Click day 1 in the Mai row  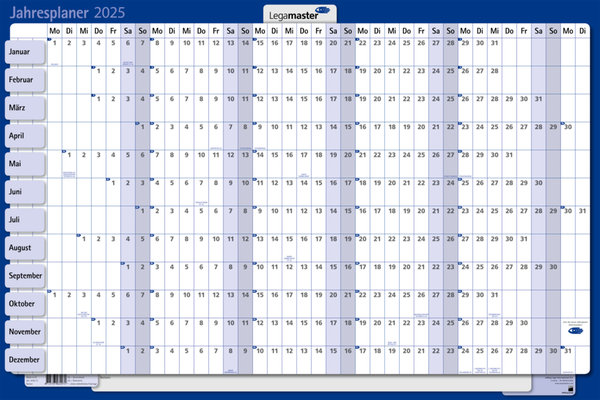tap(68, 156)
